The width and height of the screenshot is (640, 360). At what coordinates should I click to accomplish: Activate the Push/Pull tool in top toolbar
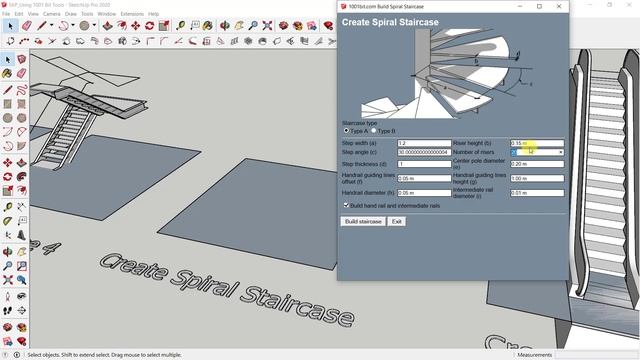[107, 26]
